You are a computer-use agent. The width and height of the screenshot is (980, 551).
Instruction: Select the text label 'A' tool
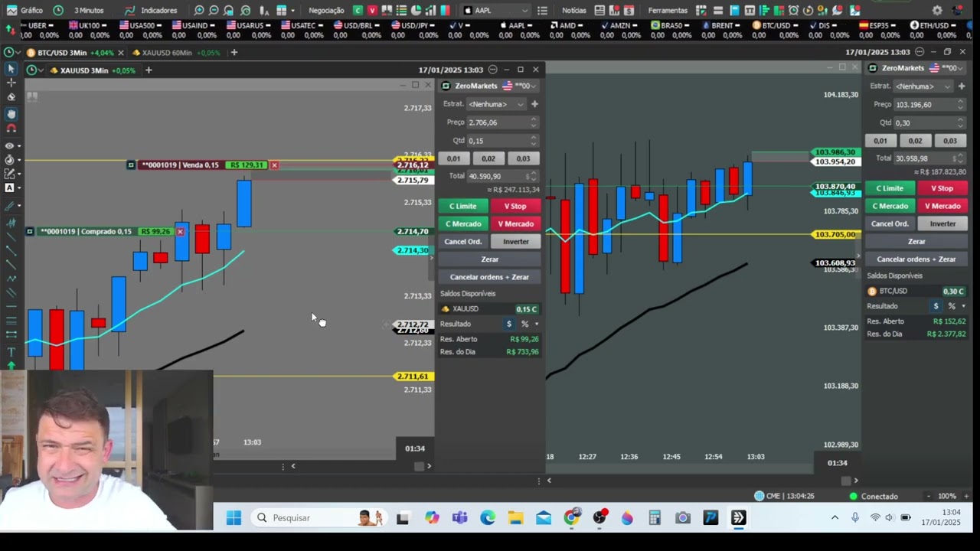click(x=10, y=187)
